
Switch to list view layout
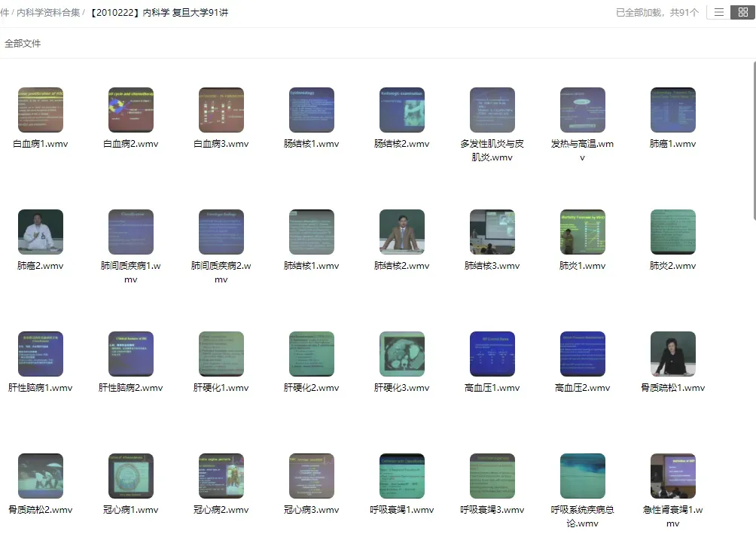coord(718,13)
